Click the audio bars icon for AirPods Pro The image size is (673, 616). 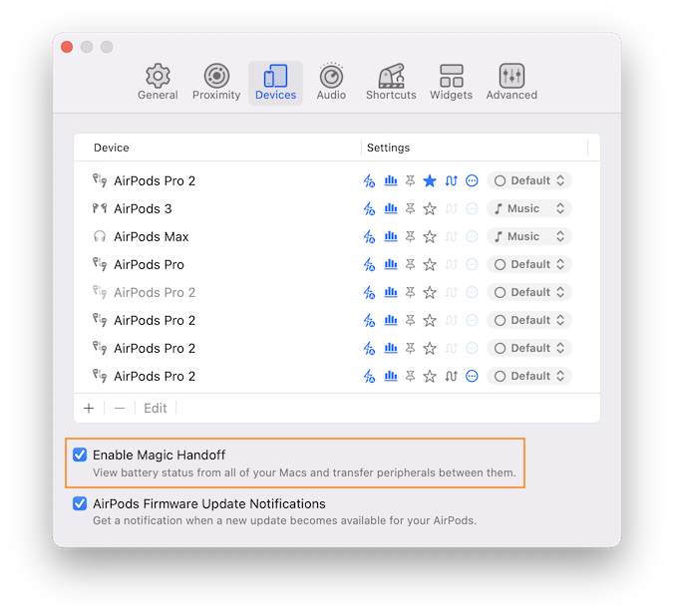[391, 265]
